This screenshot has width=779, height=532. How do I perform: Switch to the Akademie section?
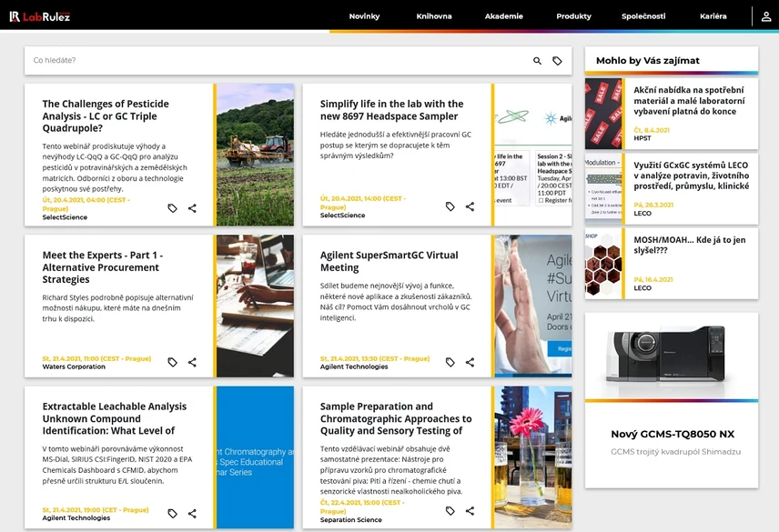[503, 15]
